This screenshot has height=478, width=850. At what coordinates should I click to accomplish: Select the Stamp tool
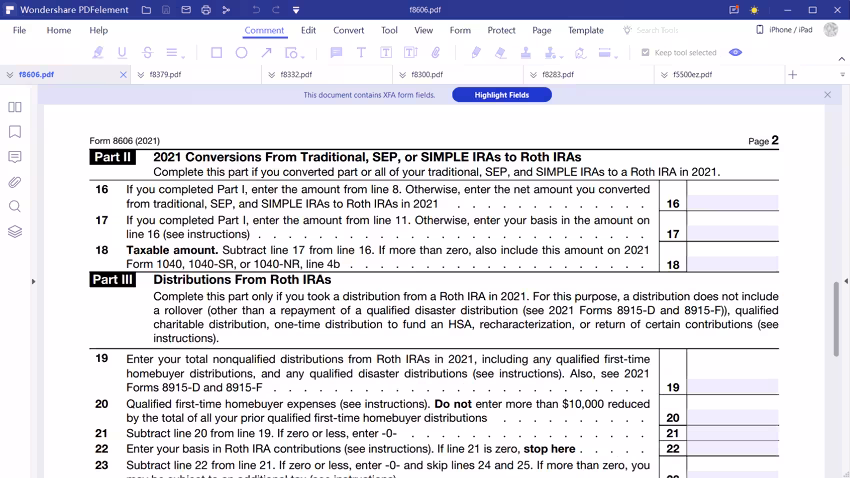coord(525,53)
